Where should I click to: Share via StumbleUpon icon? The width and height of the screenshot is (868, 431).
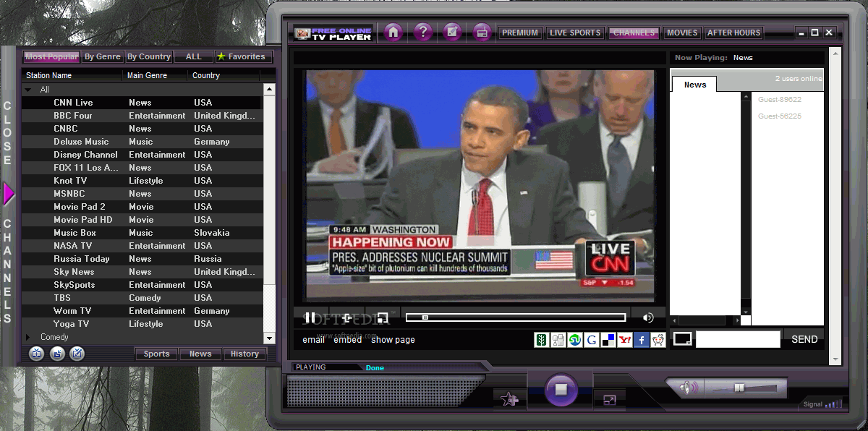(x=575, y=340)
